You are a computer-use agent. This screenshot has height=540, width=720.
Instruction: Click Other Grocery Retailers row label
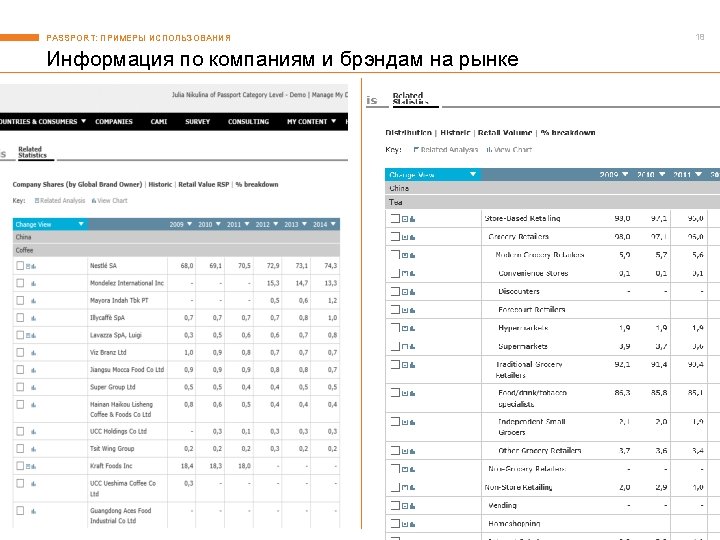click(x=540, y=450)
